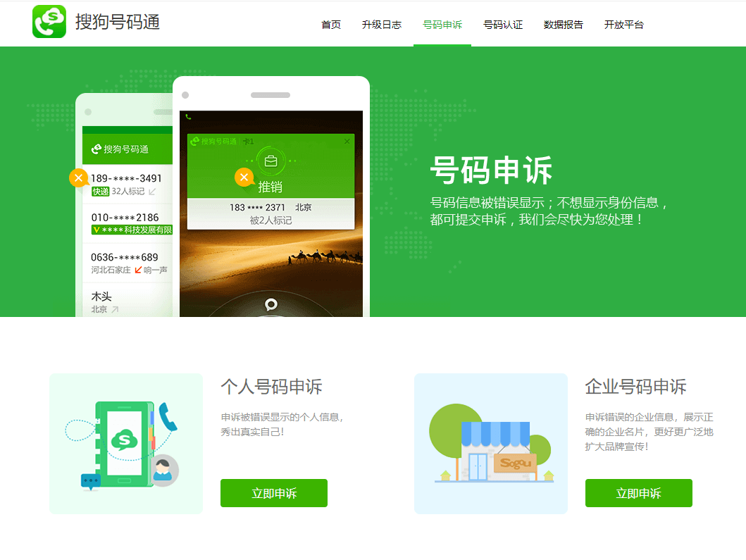Close the call popup with its X
746x560 pixels.
click(x=347, y=142)
